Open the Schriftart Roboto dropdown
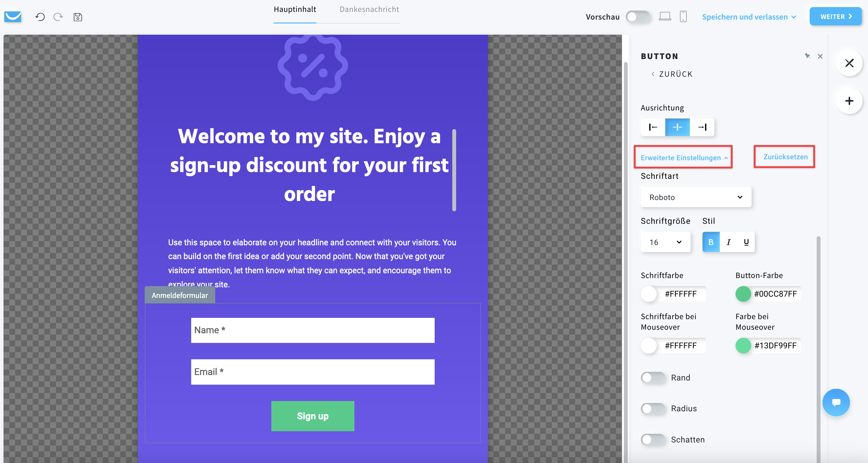Image resolution: width=868 pixels, height=463 pixels. (696, 197)
